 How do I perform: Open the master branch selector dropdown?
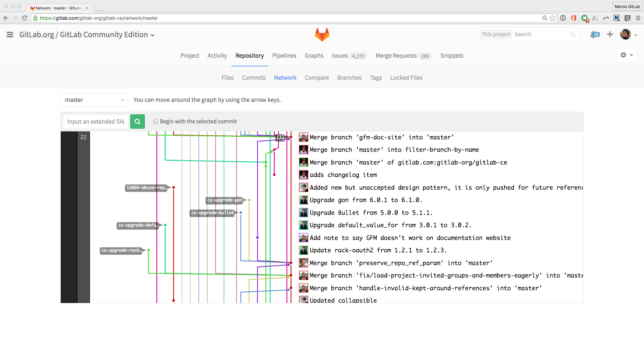(94, 100)
